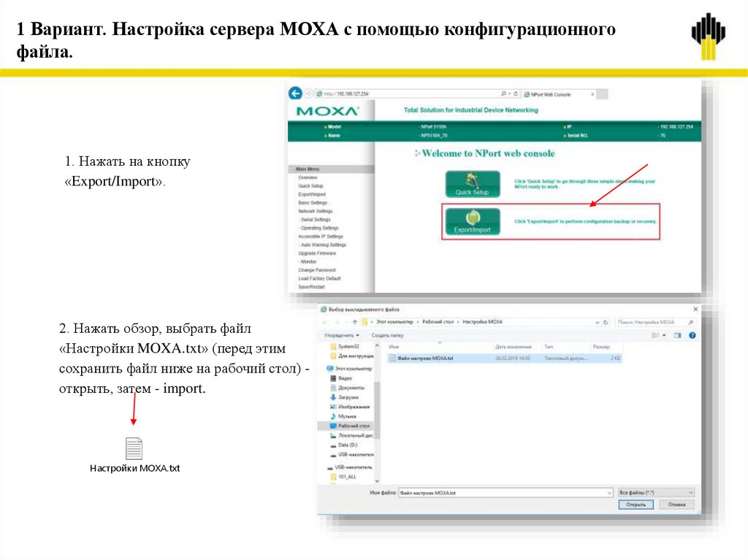Launch Quick Setup wizard
This screenshot has height=560, width=748.
(x=473, y=183)
